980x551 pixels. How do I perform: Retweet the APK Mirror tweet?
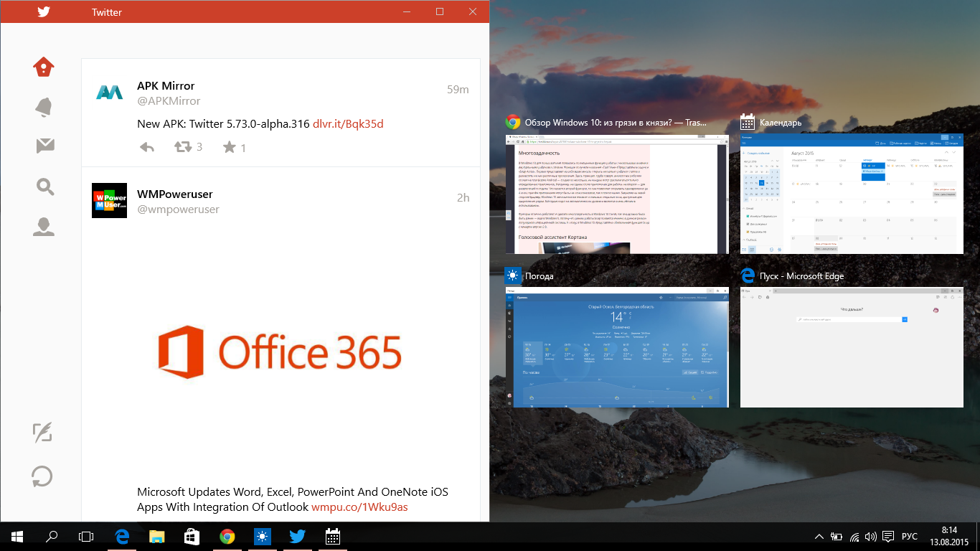(x=183, y=147)
